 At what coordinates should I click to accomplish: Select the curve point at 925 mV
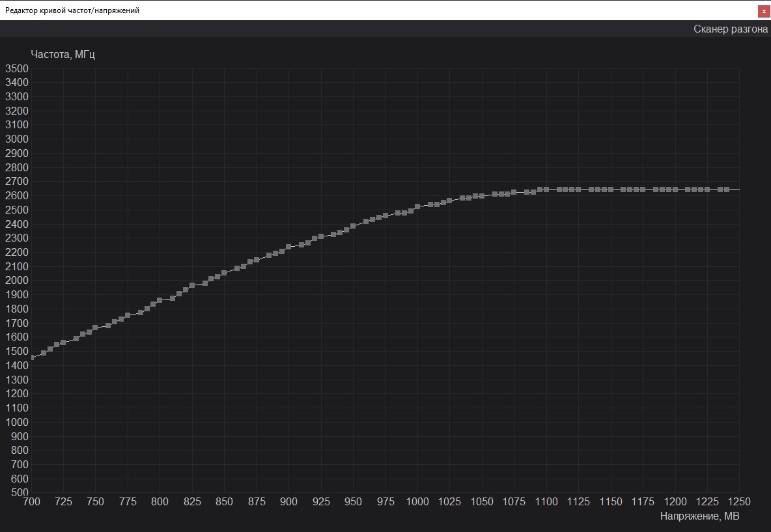point(321,236)
